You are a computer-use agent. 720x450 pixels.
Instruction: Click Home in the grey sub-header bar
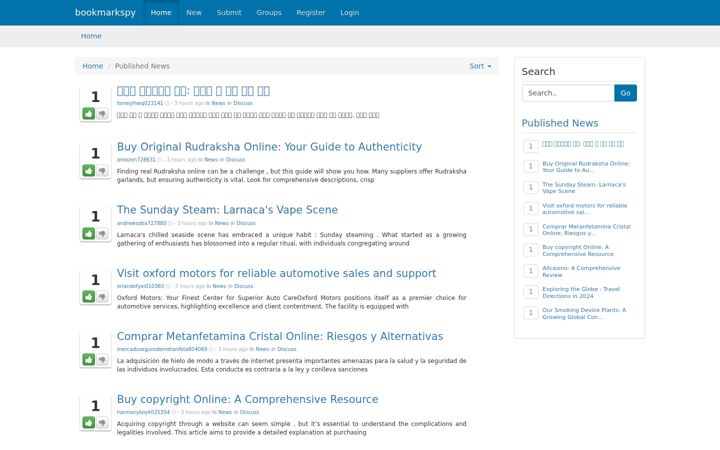coord(91,36)
